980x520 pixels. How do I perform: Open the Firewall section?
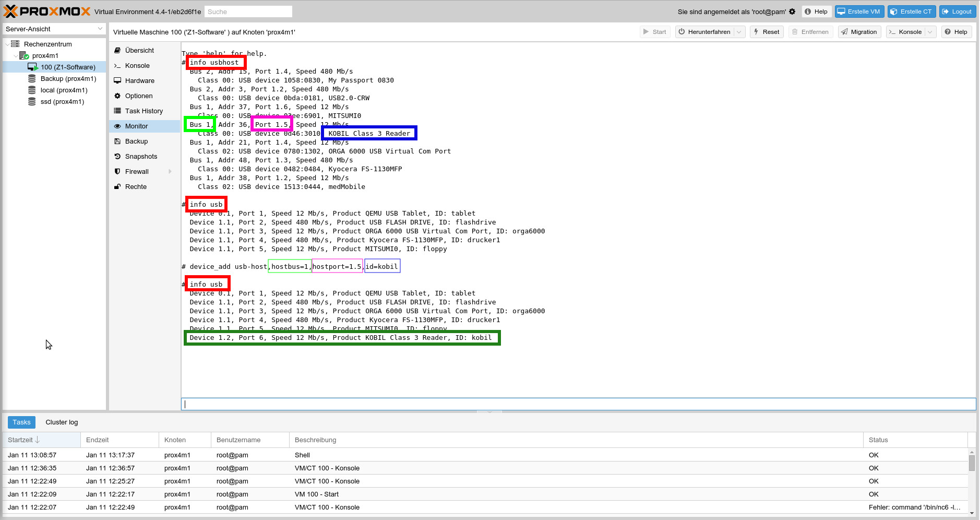[x=145, y=172]
